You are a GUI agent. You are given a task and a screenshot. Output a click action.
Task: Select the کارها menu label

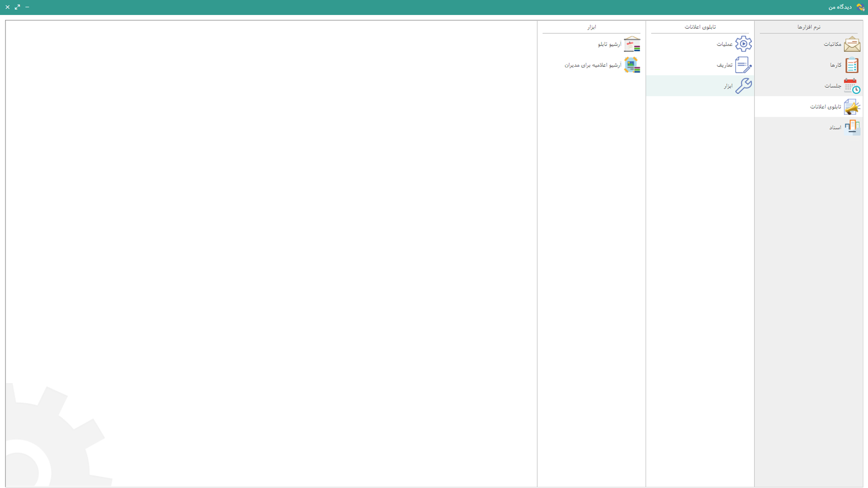coord(835,65)
